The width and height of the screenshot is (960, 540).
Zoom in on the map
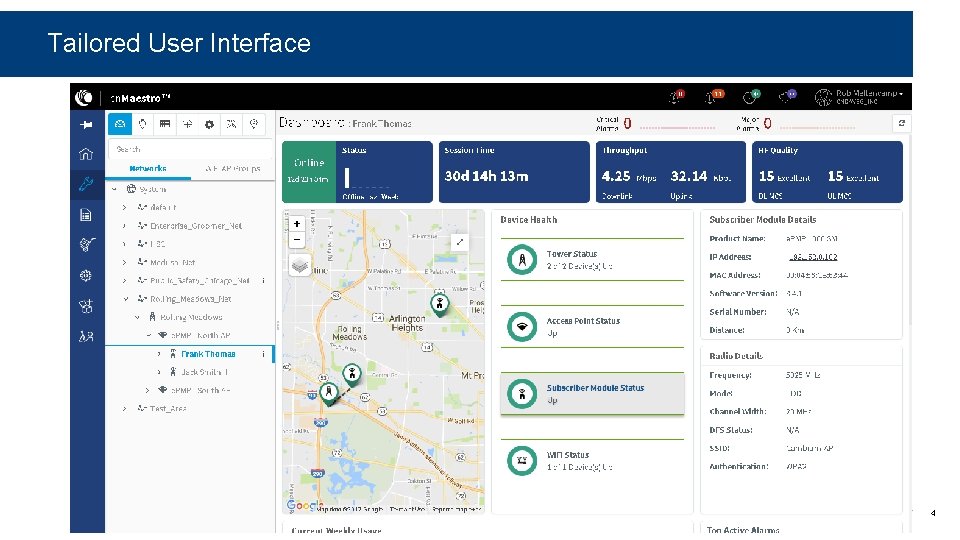297,224
